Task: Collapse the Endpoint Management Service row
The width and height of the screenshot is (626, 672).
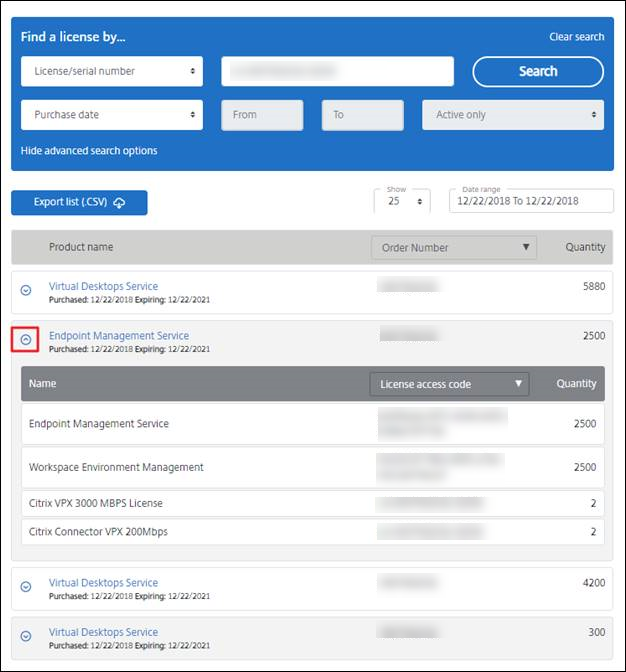Action: [x=26, y=340]
